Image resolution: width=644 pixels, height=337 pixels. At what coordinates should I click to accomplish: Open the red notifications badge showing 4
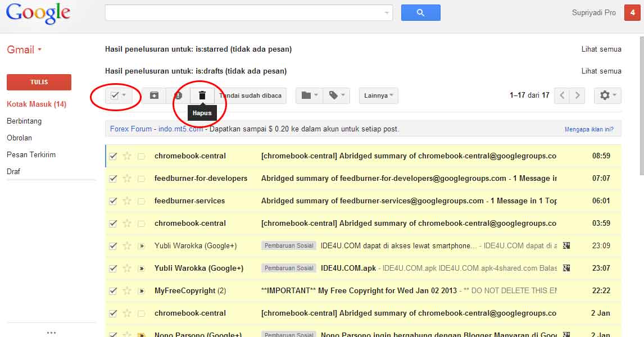click(x=632, y=13)
